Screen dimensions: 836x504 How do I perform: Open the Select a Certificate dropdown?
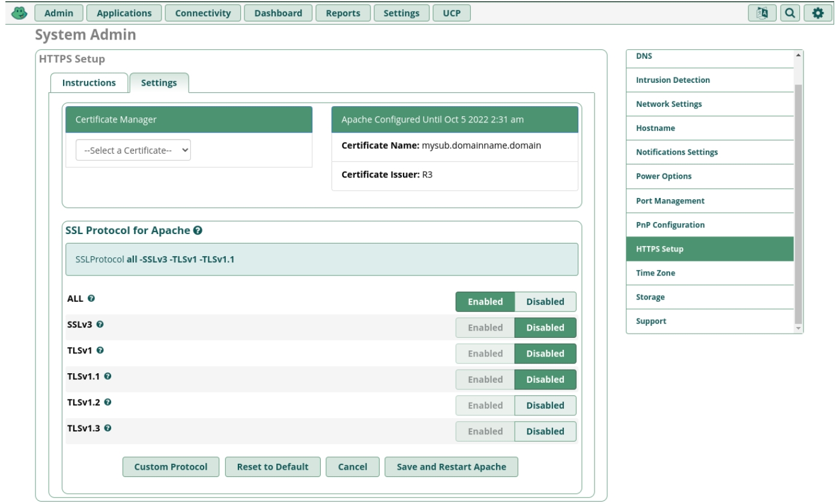point(133,151)
